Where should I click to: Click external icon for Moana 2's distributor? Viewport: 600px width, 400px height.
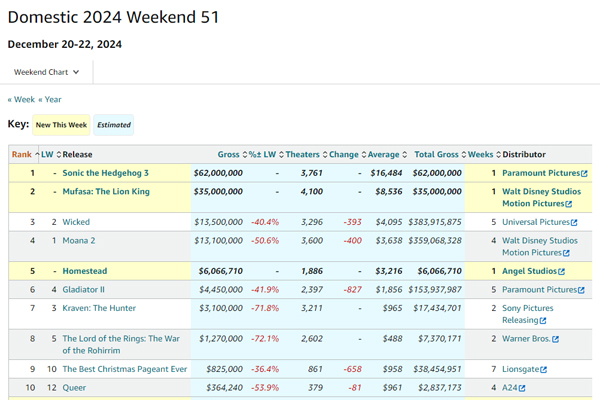[x=566, y=253]
